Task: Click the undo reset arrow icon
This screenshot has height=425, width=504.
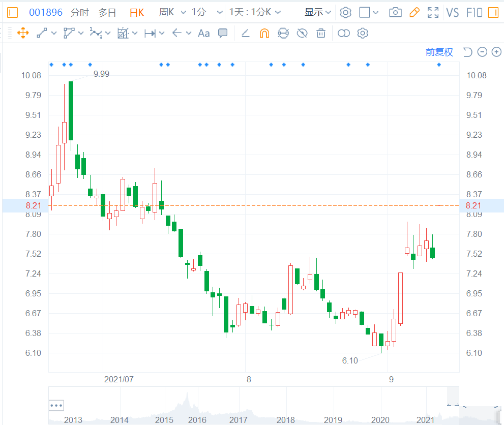Action: click(468, 52)
